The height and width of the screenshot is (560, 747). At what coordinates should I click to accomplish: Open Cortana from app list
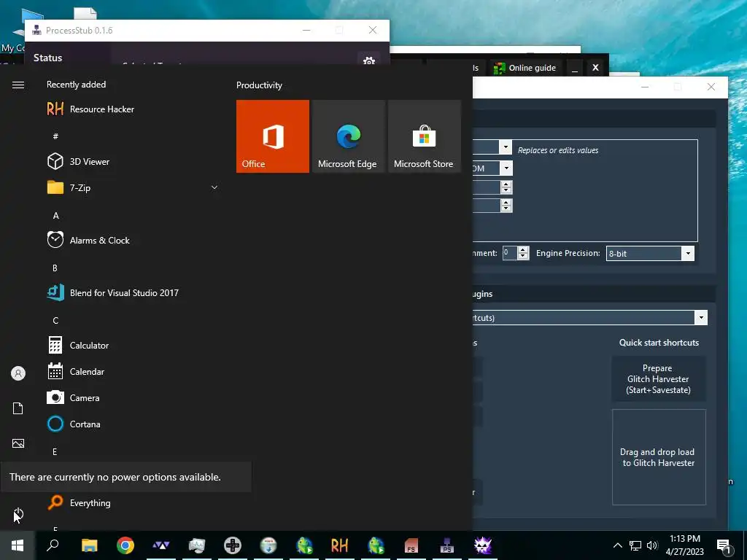click(133, 424)
